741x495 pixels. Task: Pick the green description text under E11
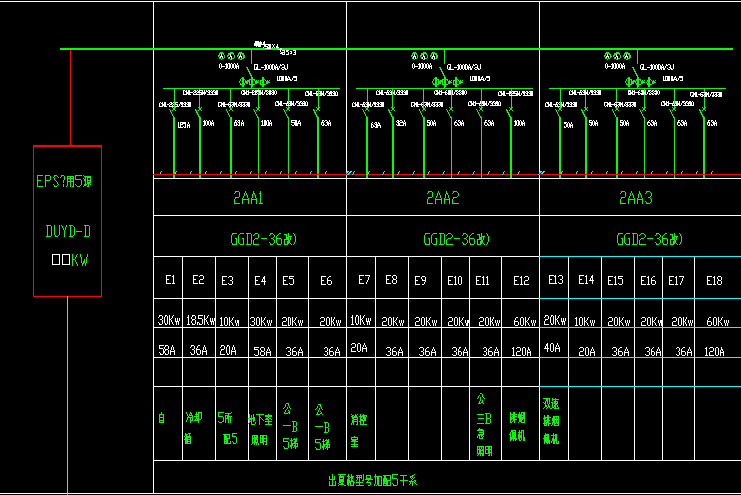[484, 425]
